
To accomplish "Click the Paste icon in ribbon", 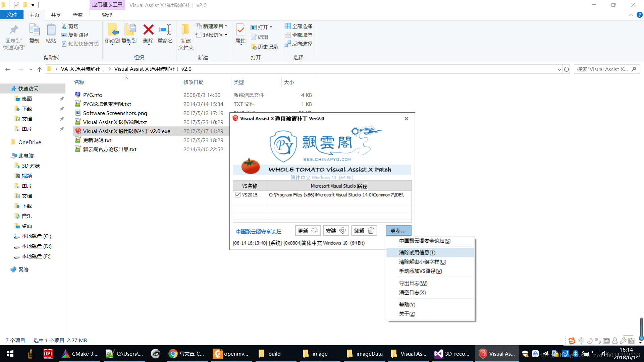I will click(51, 30).
